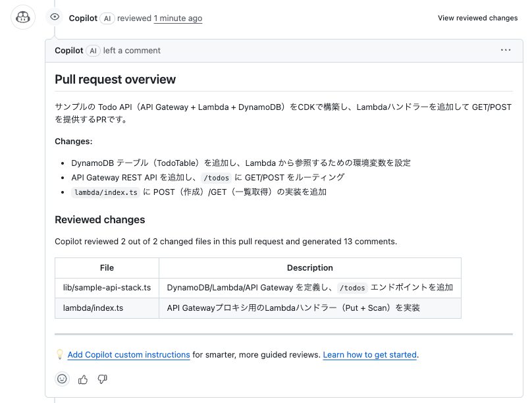The height and width of the screenshot is (403, 532).
Task: Click the lightbulb tip icon
Action: [x=60, y=354]
